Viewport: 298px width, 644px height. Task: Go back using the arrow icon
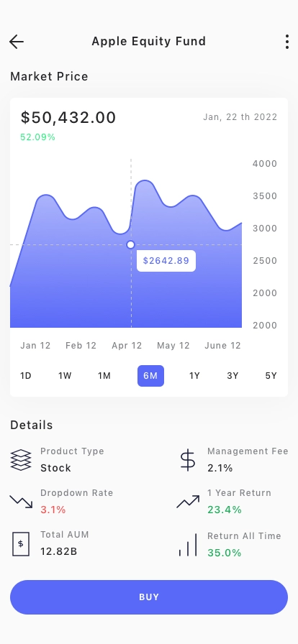(17, 42)
